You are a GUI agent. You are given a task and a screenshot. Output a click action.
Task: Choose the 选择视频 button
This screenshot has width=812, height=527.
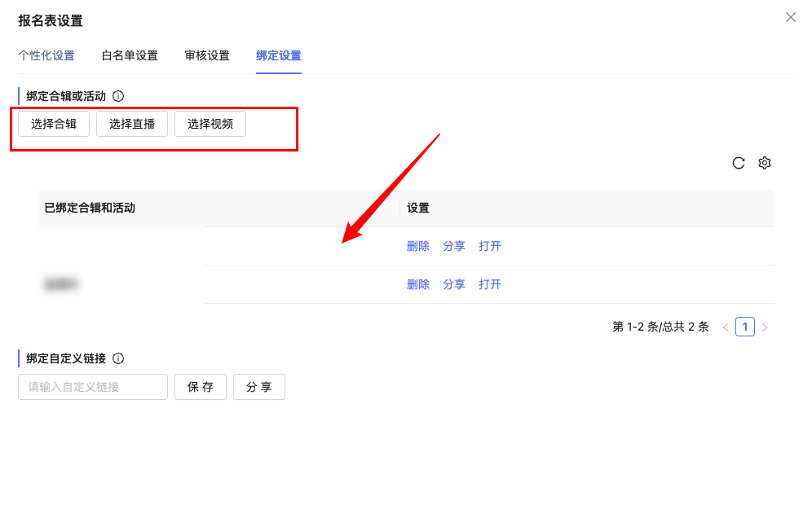click(x=210, y=124)
